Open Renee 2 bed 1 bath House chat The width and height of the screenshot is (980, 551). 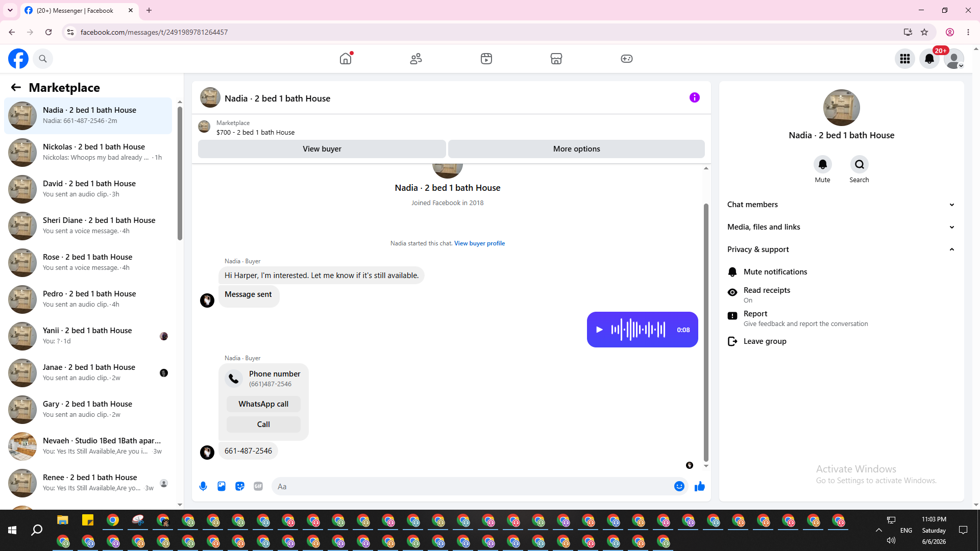[88, 483]
